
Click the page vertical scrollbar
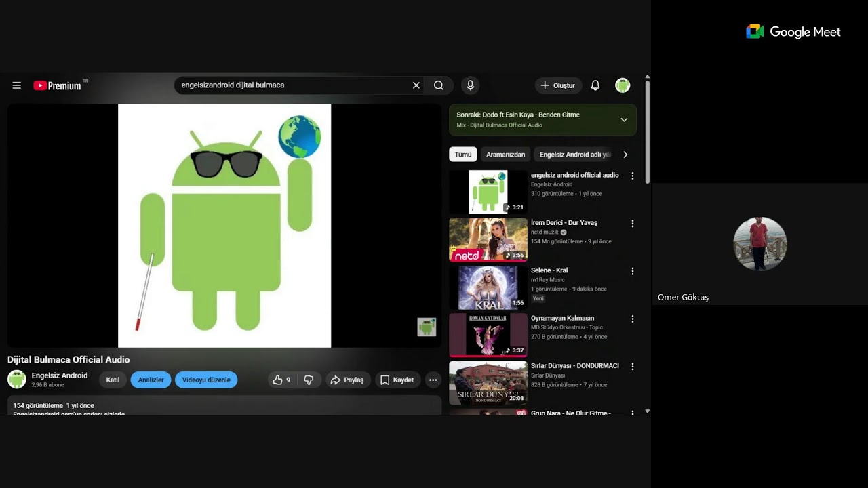(x=648, y=132)
